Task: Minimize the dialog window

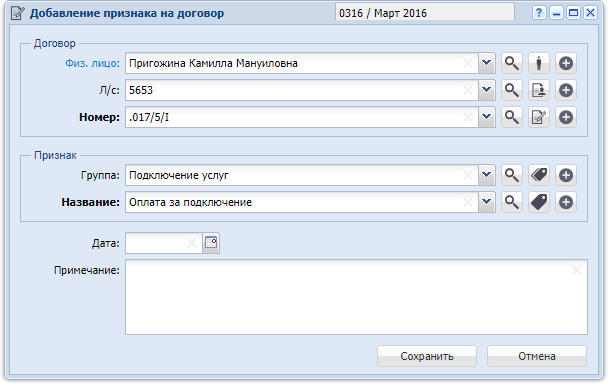Action: pyautogui.click(x=556, y=13)
